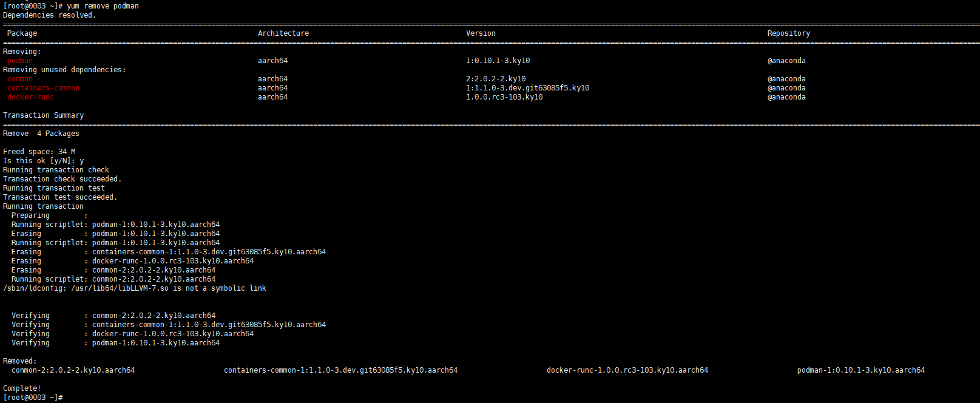Click the empty shell prompt on the last line

tap(33, 398)
